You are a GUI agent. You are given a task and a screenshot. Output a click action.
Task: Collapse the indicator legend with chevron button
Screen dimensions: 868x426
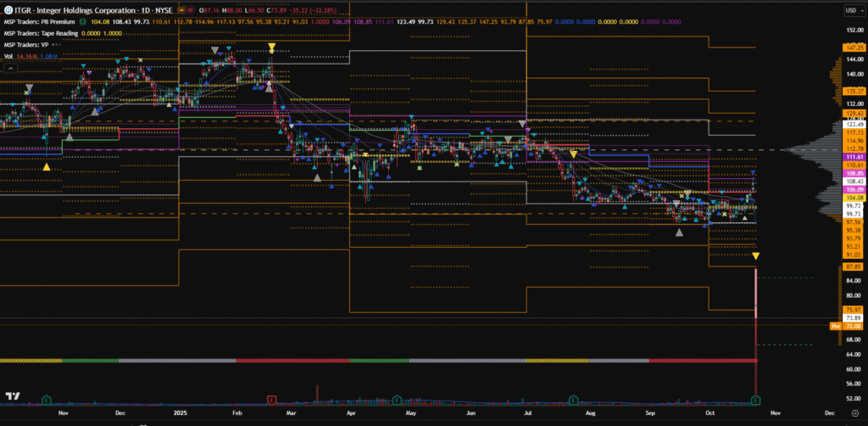pos(9,69)
